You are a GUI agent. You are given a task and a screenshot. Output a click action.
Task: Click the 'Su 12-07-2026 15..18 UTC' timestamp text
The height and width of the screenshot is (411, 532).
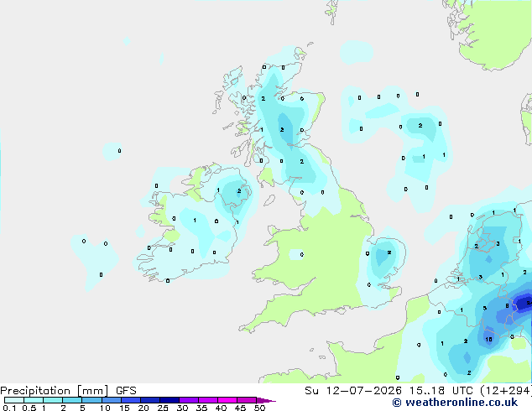[390, 391]
